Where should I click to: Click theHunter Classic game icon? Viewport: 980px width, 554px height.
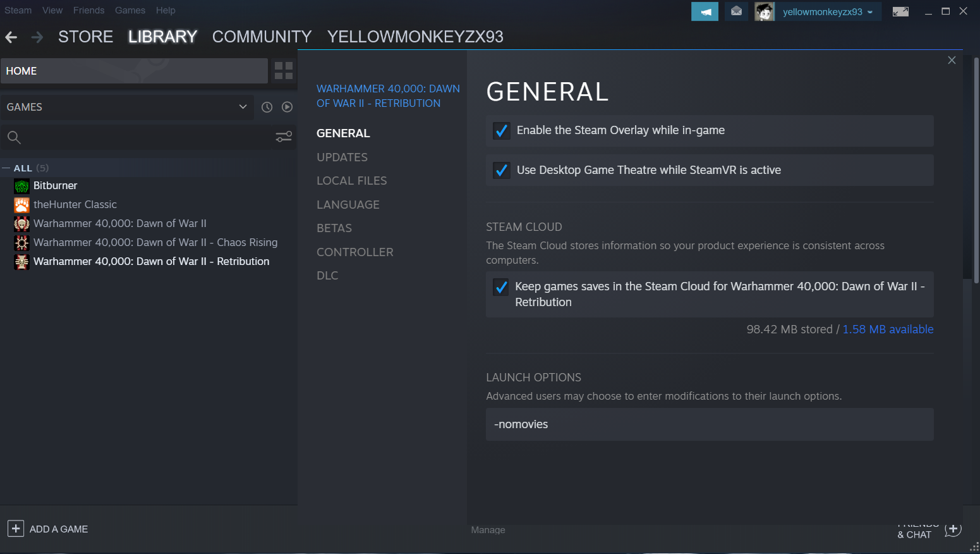[21, 205]
